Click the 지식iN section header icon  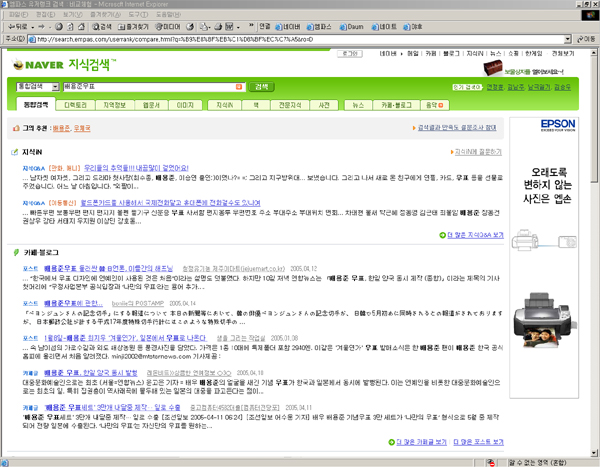(x=14, y=153)
